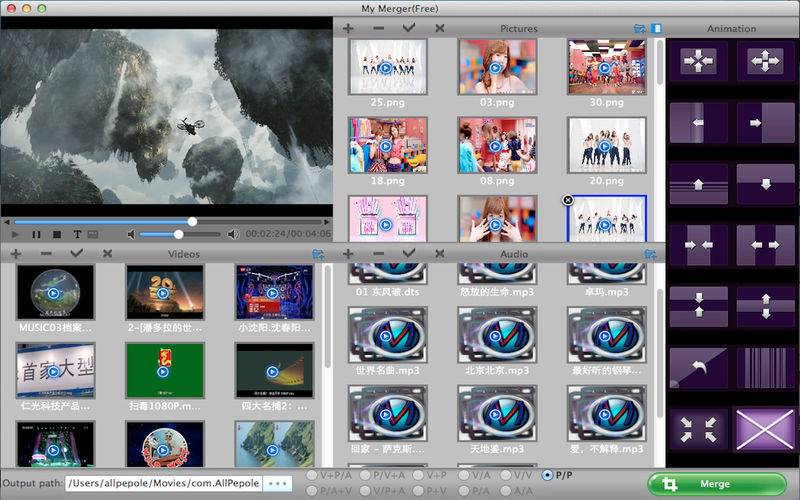Clear Audio panel using the X icon

(x=440, y=254)
